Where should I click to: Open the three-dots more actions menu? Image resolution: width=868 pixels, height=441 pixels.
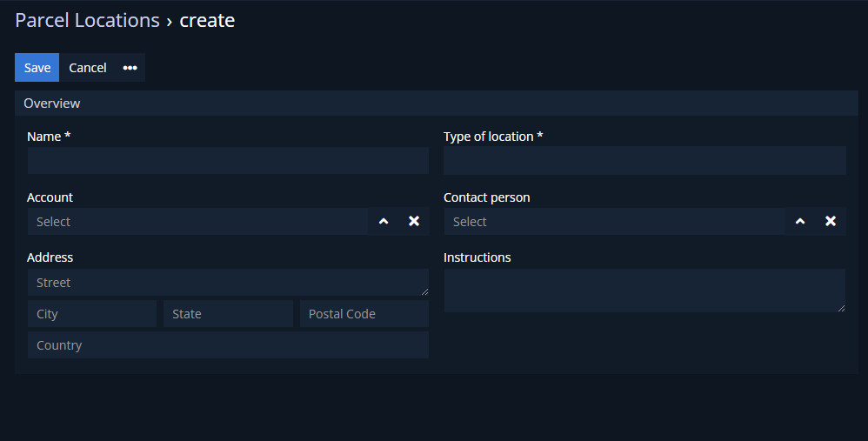pyautogui.click(x=130, y=68)
